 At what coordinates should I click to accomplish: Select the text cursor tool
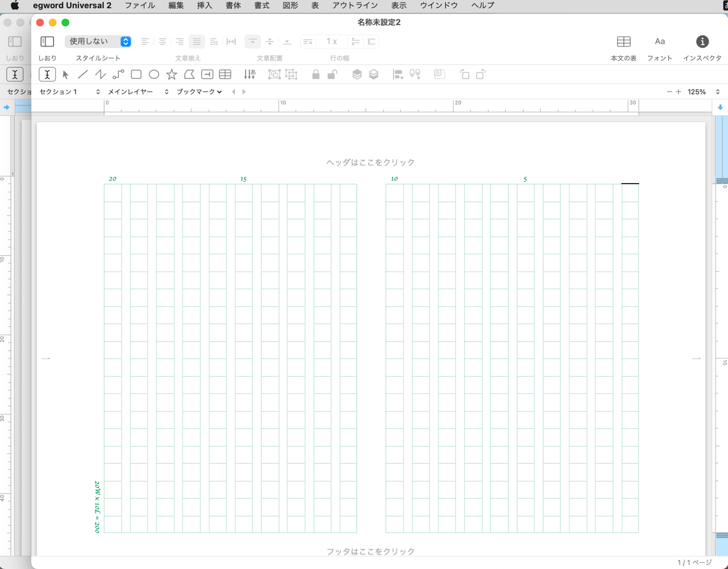[47, 74]
